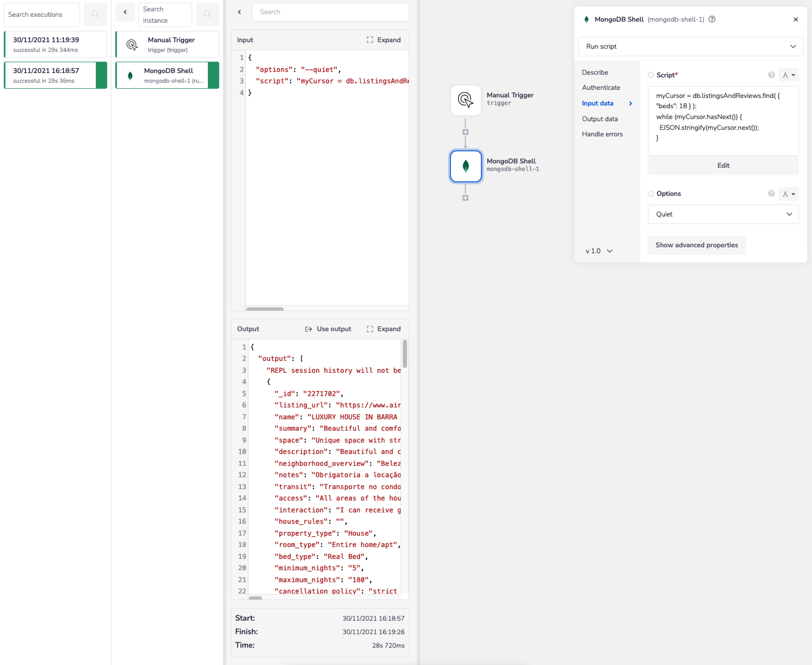Select the Script radio button
The image size is (812, 665).
pyautogui.click(x=651, y=75)
